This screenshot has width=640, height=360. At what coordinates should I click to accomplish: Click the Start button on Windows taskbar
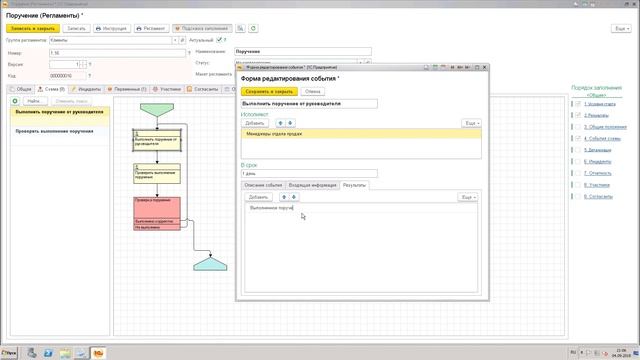[9, 353]
